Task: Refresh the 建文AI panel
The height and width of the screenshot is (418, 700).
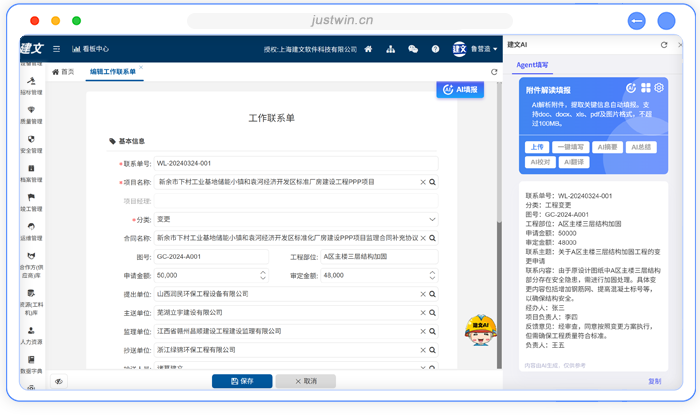Action: click(x=664, y=45)
